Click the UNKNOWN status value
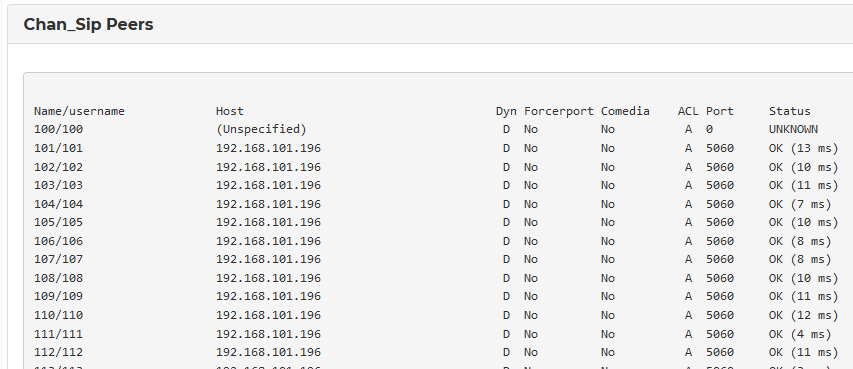Viewport: 853px width, 369px height. coord(793,130)
